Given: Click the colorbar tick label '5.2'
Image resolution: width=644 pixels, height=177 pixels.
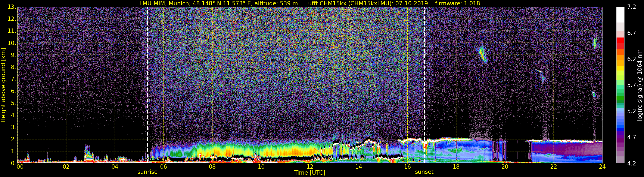Looking at the screenshot, I should 632,111.
